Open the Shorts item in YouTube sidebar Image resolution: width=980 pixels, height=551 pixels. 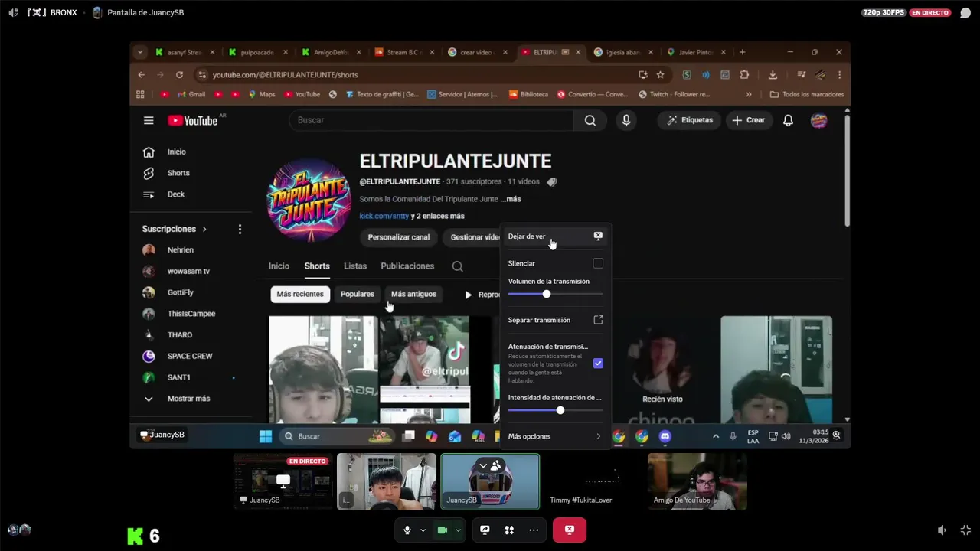[x=178, y=173]
